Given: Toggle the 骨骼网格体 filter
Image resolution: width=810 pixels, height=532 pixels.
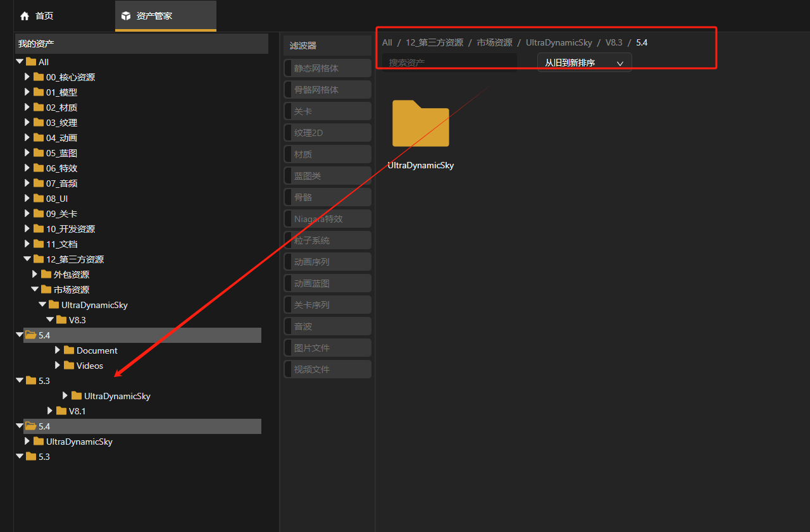Looking at the screenshot, I should click(x=327, y=90).
